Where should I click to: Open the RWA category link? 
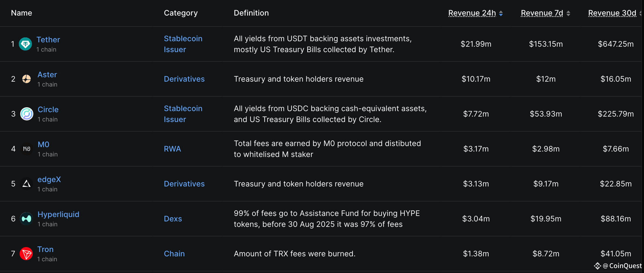172,149
